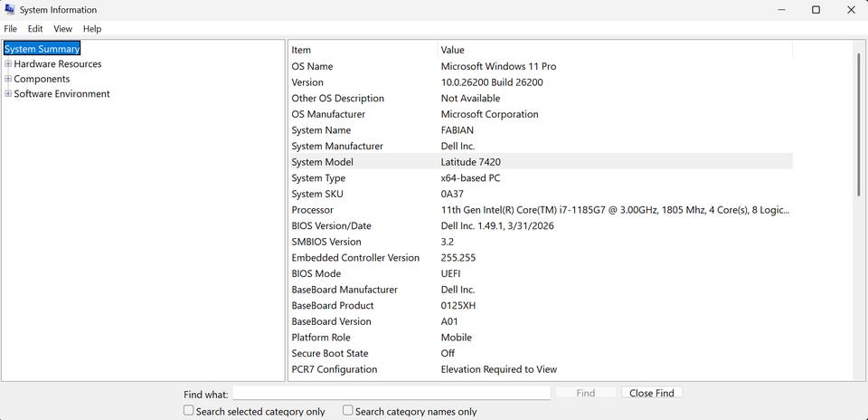868x420 pixels.
Task: Select the System SKU row
Action: [x=541, y=194]
